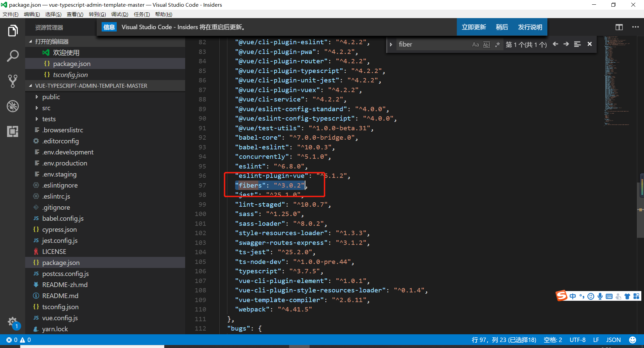This screenshot has height=348, width=644.
Task: Open the Source Control view
Action: pos(12,81)
